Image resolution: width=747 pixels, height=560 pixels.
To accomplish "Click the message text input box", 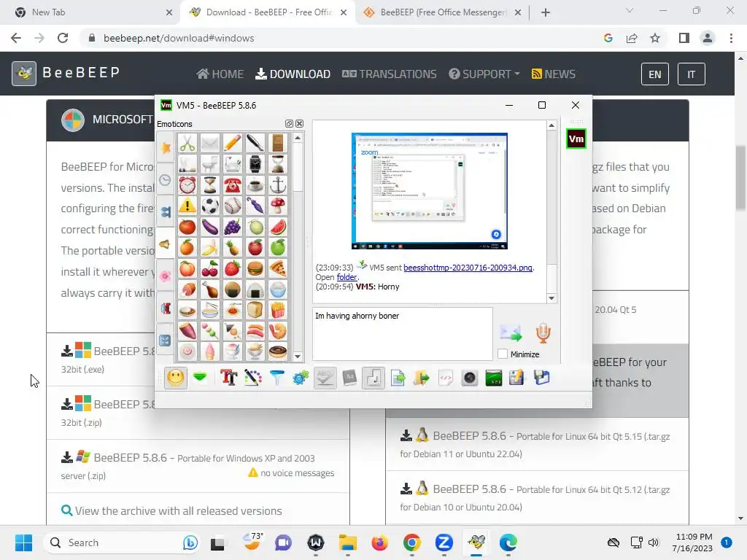I will [403, 334].
